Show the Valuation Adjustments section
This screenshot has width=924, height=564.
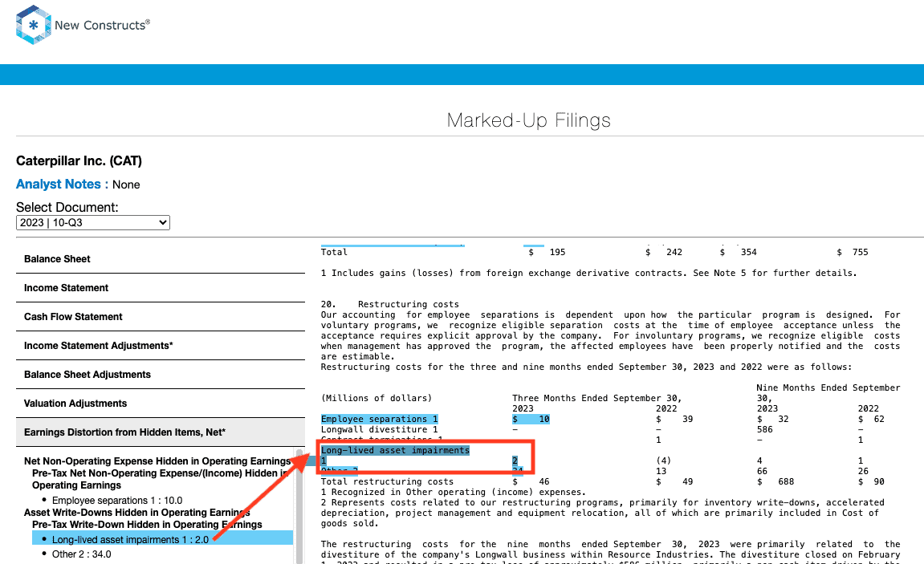pos(161,404)
